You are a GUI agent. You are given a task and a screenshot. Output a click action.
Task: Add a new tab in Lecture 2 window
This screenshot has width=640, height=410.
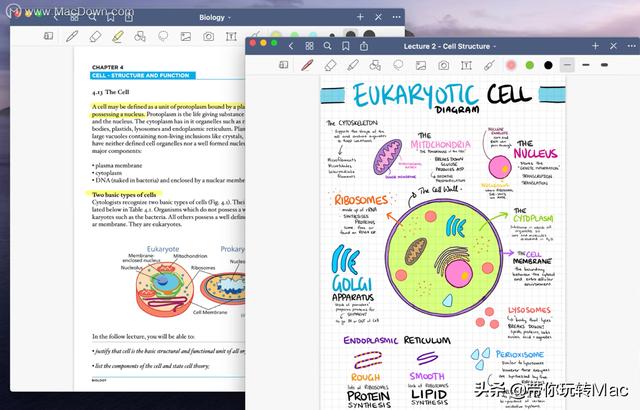tap(595, 46)
